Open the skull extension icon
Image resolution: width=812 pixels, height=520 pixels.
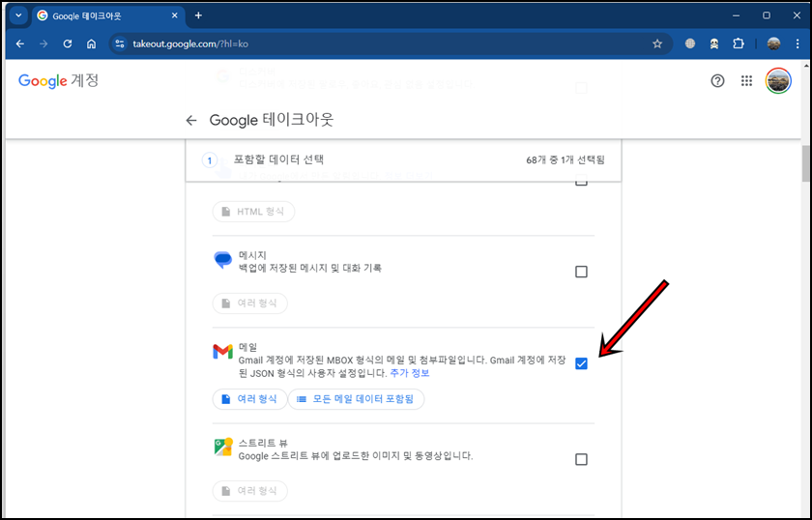(x=714, y=44)
